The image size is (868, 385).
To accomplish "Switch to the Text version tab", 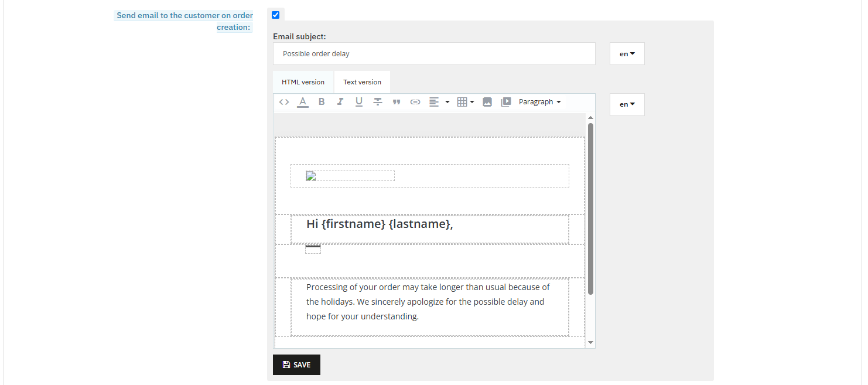I will (362, 82).
